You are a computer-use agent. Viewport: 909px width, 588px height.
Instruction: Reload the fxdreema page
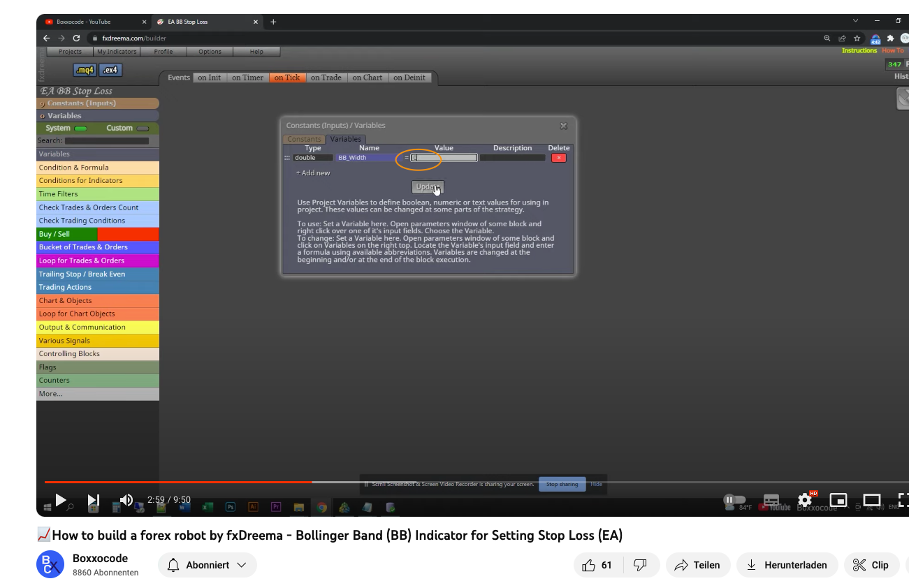[76, 38]
